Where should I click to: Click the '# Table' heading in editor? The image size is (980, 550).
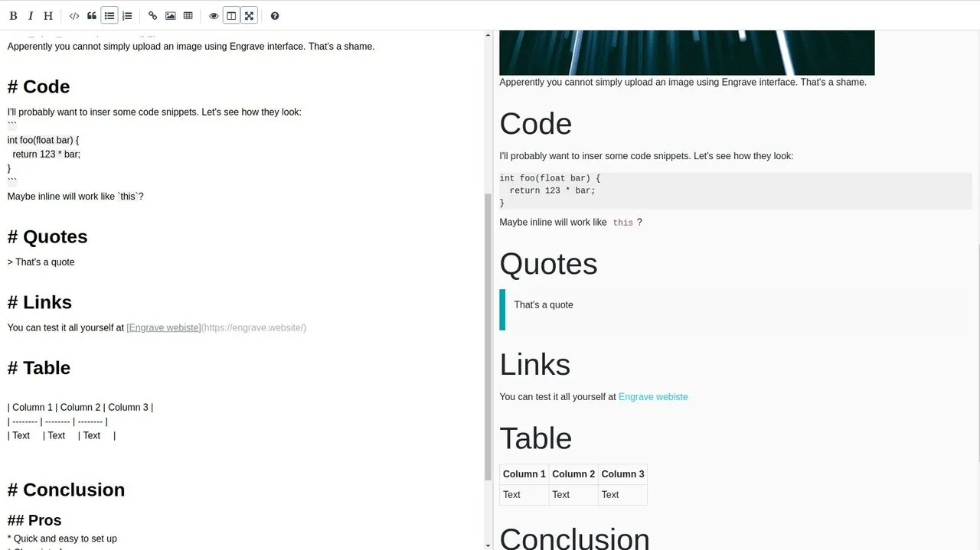coord(39,368)
